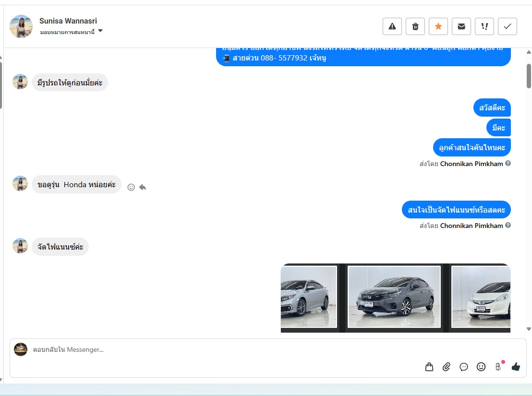Open the white Honda Jazz car photo
The width and height of the screenshot is (532, 396).
tap(481, 297)
